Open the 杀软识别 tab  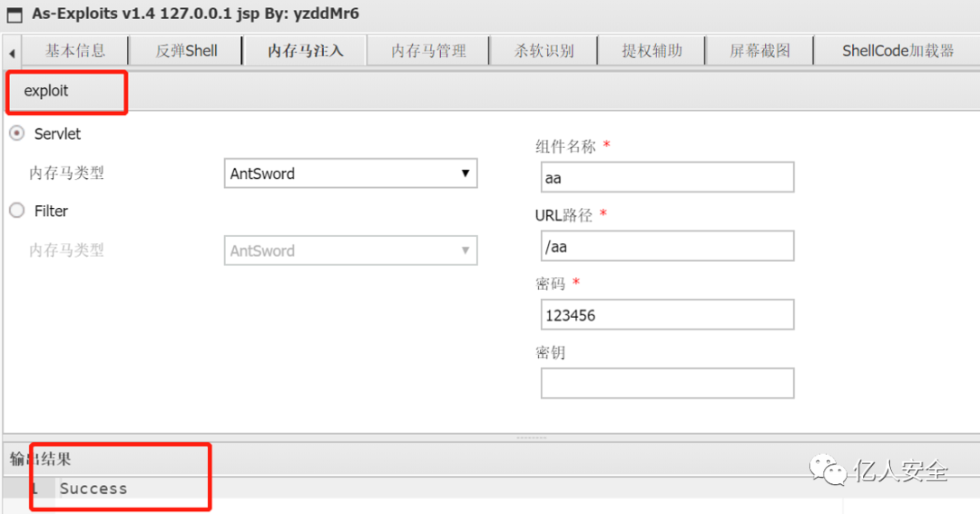(544, 51)
